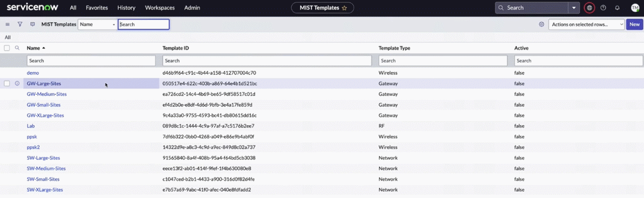Screen dimensions: 644x198
Task: Open the History menu
Action: click(x=126, y=8)
